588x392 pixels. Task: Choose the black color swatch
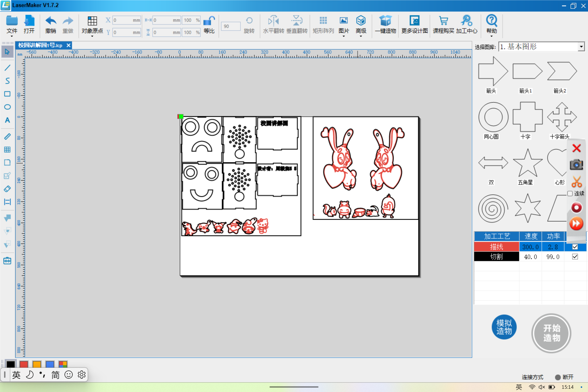point(11,364)
